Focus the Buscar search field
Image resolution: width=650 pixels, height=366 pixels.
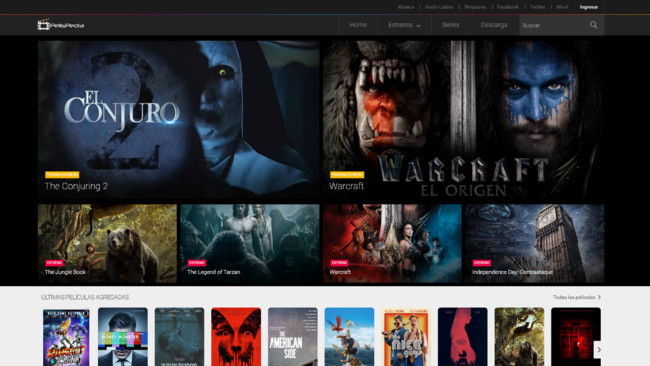tap(553, 25)
